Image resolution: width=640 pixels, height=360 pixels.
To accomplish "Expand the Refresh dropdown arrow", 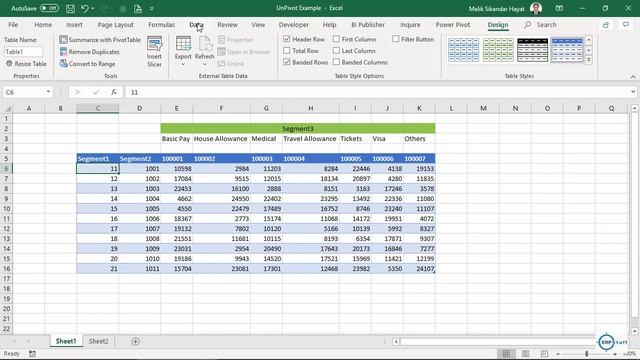I will (205, 64).
